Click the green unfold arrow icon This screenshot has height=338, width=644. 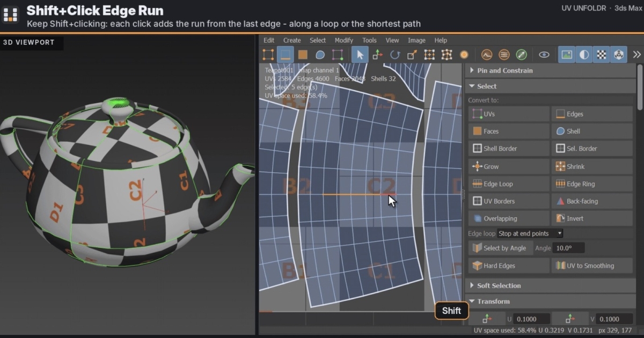(521, 55)
